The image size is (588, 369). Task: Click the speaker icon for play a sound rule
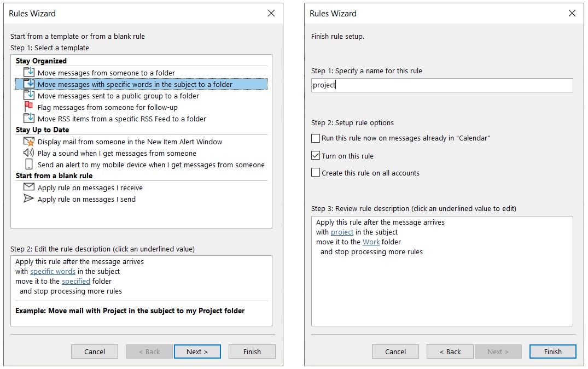pyautogui.click(x=31, y=153)
